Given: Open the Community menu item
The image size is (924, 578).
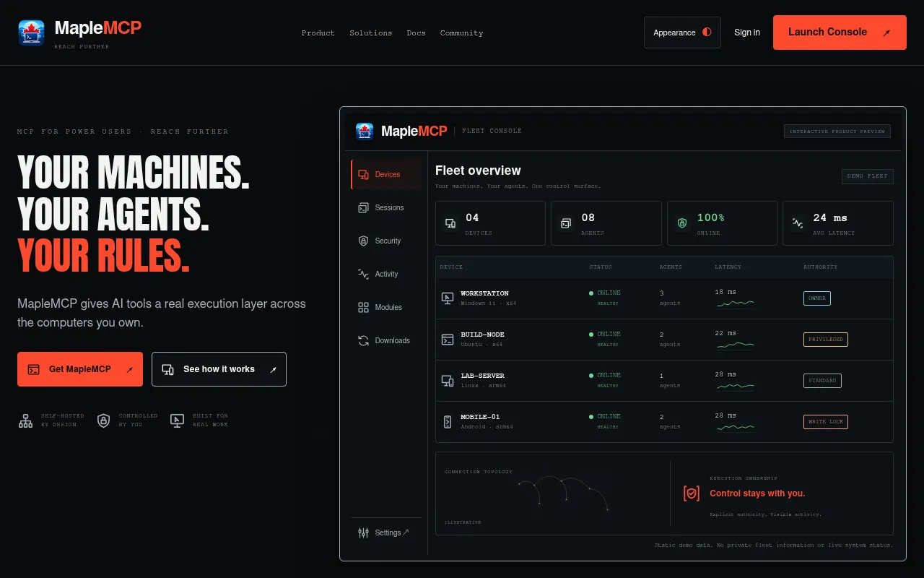Looking at the screenshot, I should tap(462, 33).
